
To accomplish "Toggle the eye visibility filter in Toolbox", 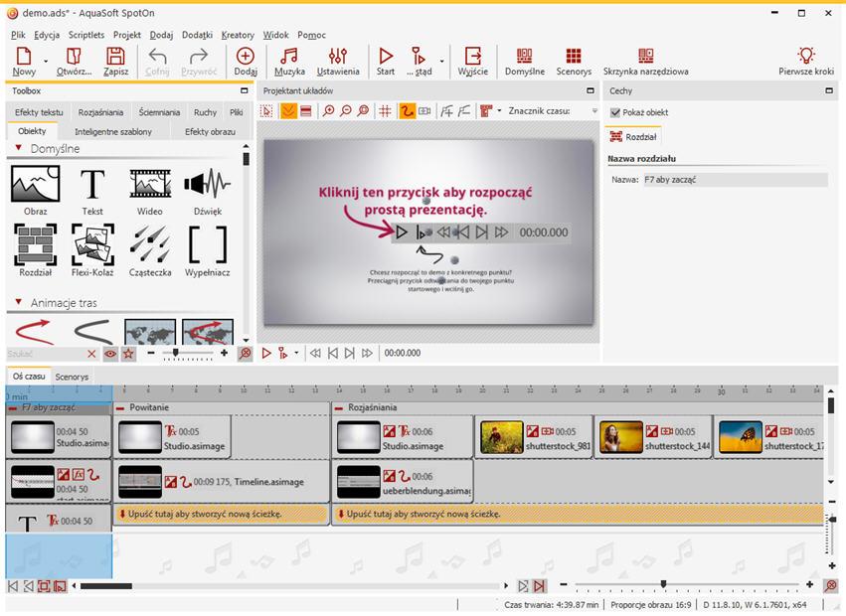I will tap(110, 354).
